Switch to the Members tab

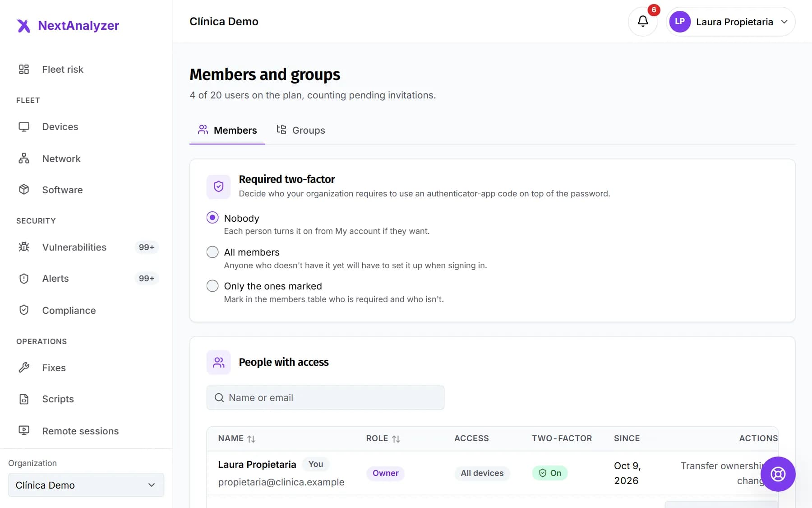[227, 130]
